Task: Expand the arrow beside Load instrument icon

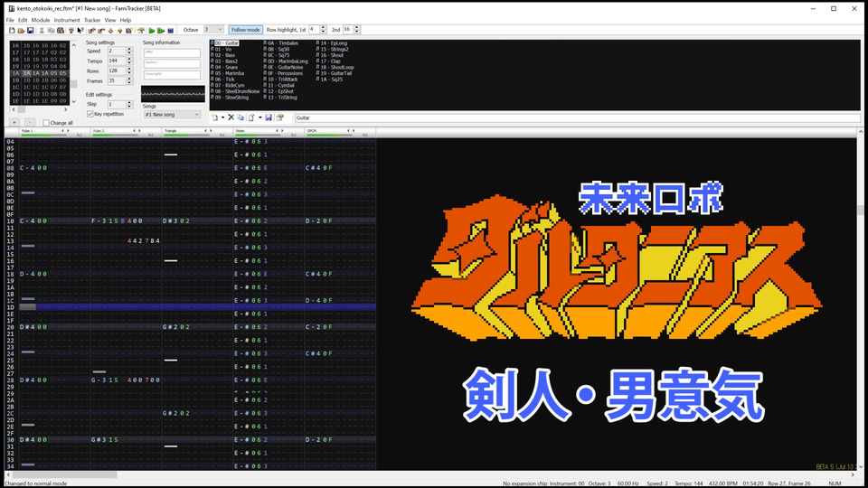Action: [x=259, y=117]
